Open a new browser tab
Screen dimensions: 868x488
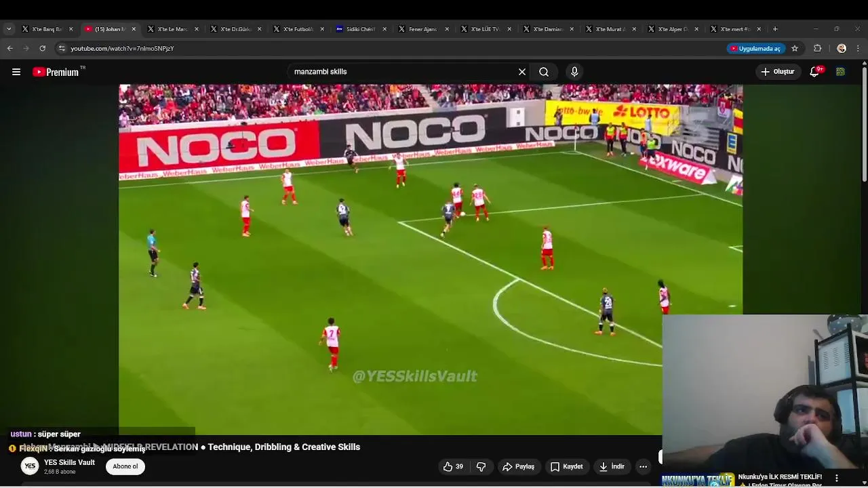[x=775, y=29]
